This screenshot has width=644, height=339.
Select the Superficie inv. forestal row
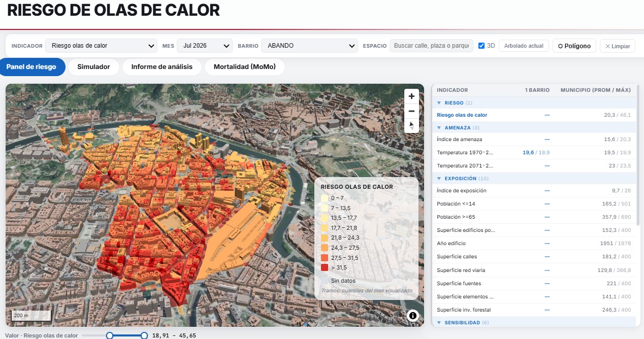tap(534, 310)
